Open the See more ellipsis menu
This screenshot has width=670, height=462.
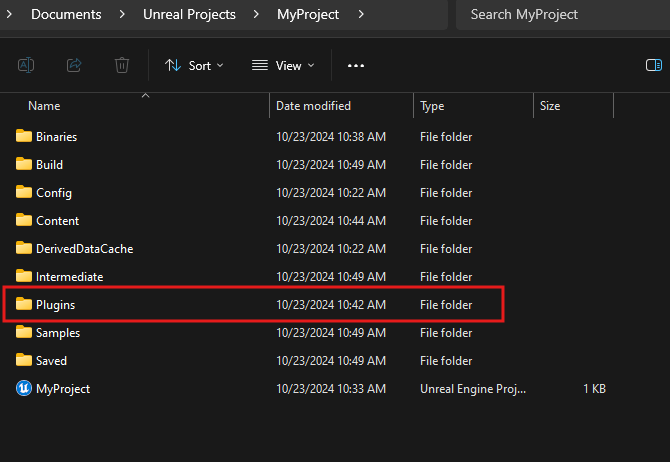[356, 65]
